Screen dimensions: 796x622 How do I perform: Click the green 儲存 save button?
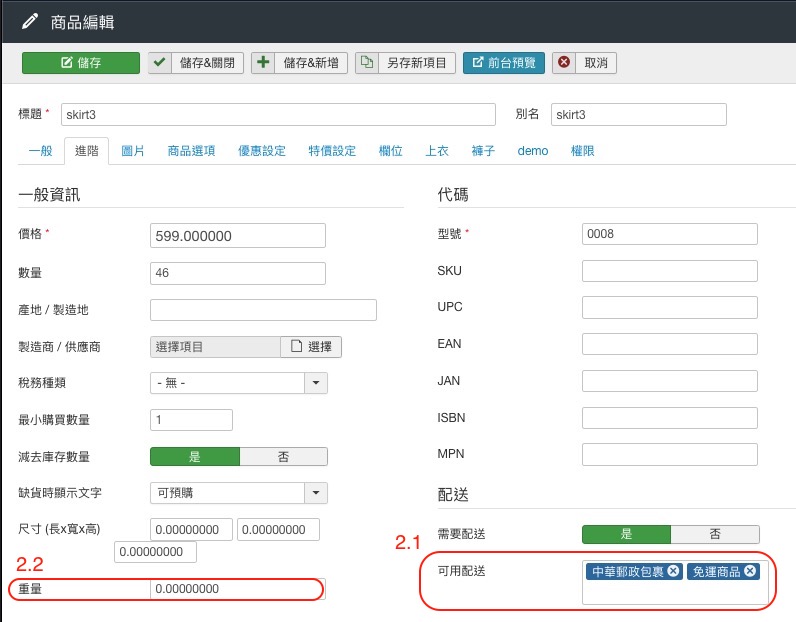pyautogui.click(x=81, y=62)
